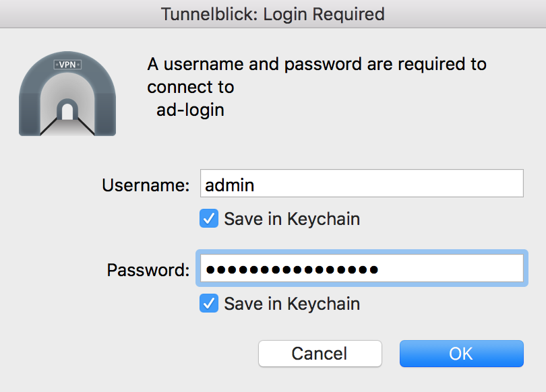Click the username and password required message
Screen dimensions: 546x392
[x=317, y=87]
